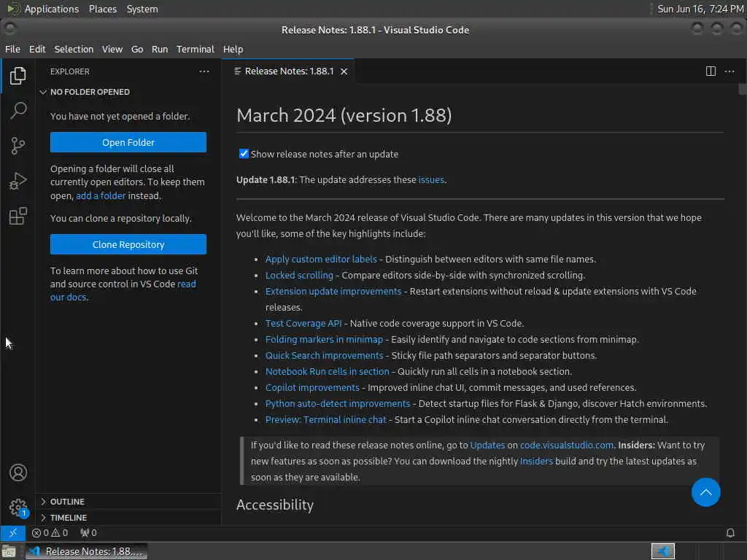Click the Release Notes taskbar window button
747x560 pixels.
pyautogui.click(x=86, y=551)
